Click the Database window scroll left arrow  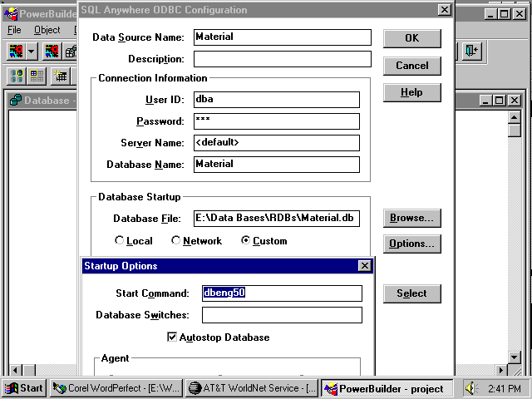15,370
